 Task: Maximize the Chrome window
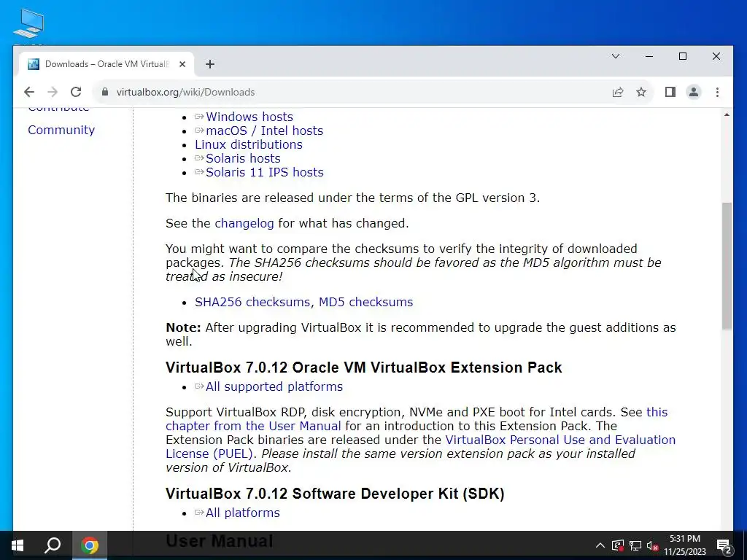click(x=683, y=56)
